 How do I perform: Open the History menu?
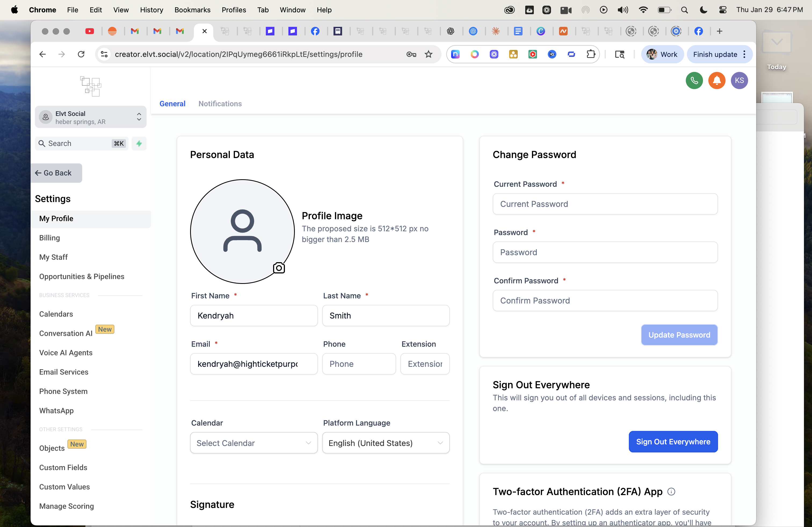click(151, 10)
